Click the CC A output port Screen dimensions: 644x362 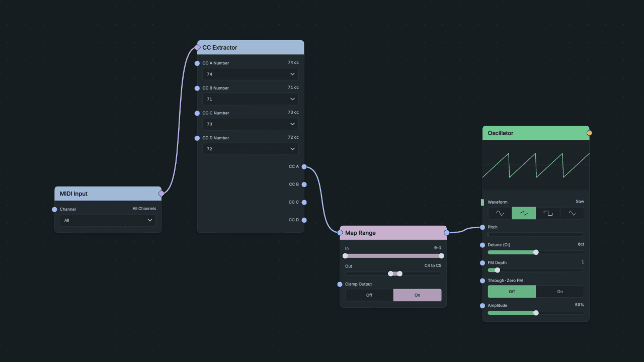(x=304, y=167)
